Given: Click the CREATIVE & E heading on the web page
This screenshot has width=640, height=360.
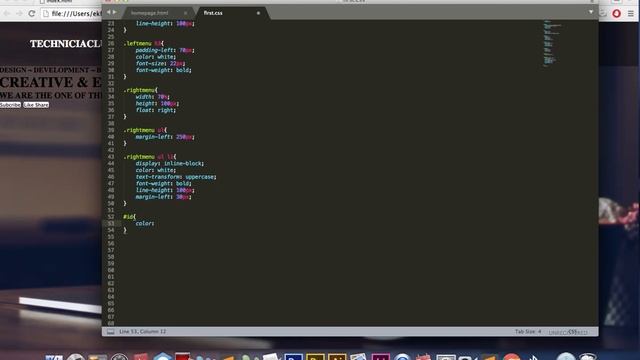Looking at the screenshot, I should pyautogui.click(x=51, y=82).
